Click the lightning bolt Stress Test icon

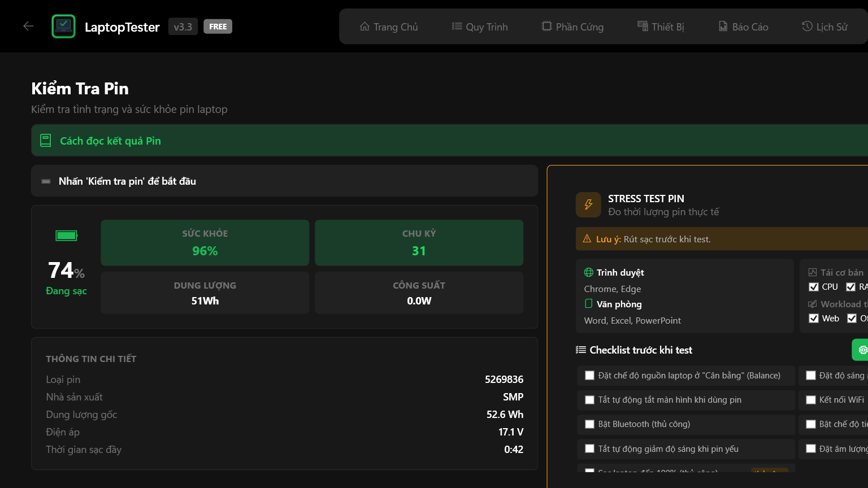[x=588, y=204]
